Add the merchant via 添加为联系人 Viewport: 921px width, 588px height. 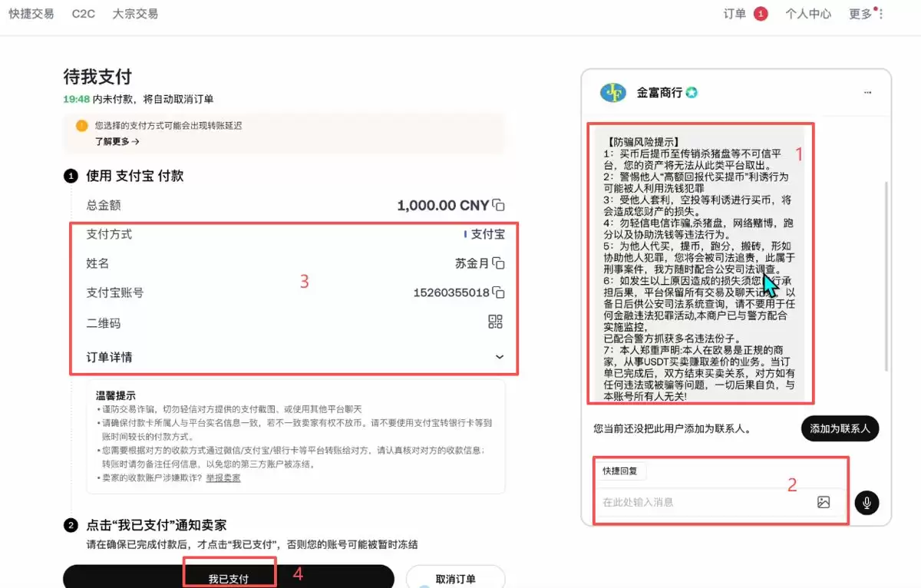(840, 428)
